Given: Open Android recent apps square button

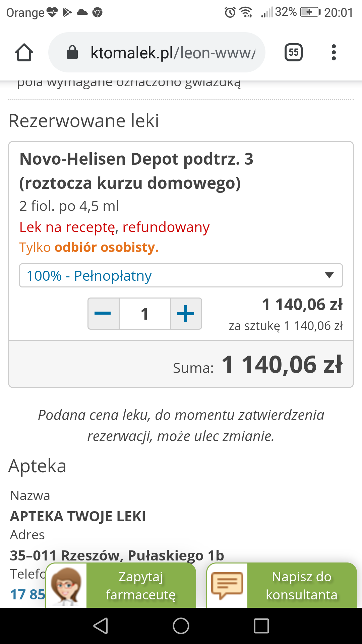Looking at the screenshot, I should pos(261,626).
